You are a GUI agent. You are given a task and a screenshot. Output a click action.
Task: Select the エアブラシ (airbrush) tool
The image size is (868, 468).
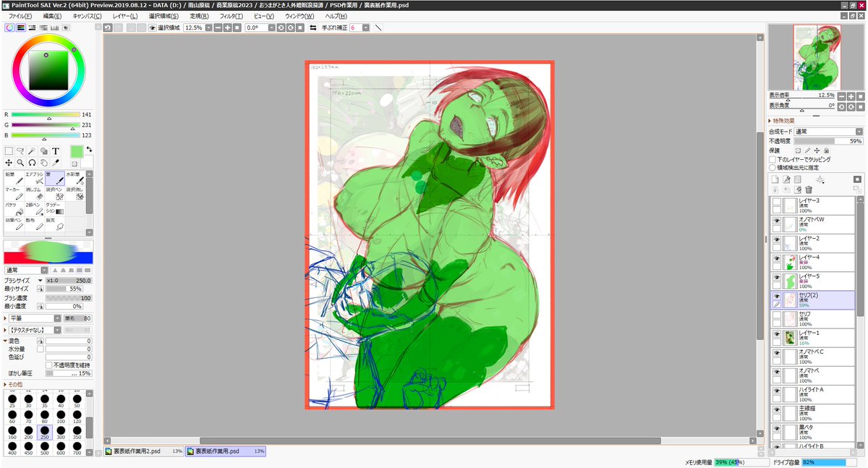[x=35, y=178]
